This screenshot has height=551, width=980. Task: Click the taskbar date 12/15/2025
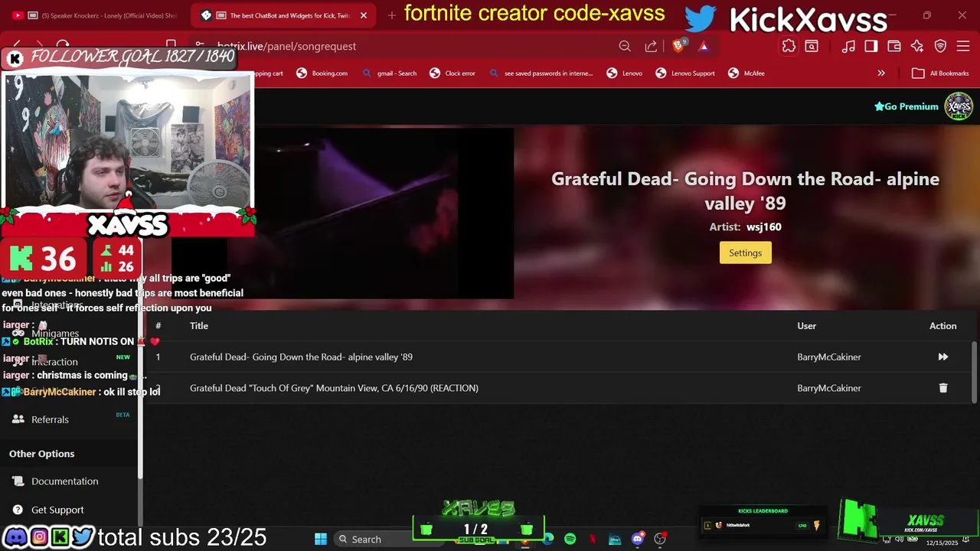(942, 543)
